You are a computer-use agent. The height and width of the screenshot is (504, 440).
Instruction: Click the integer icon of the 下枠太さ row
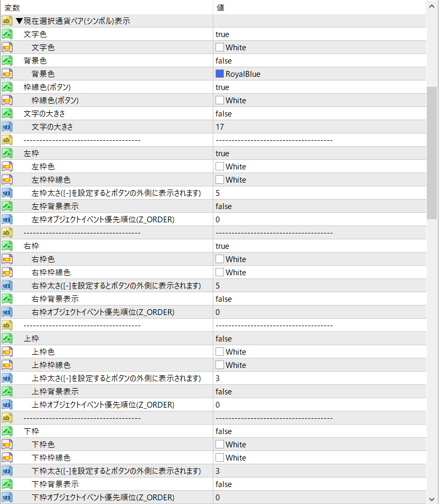[7, 471]
